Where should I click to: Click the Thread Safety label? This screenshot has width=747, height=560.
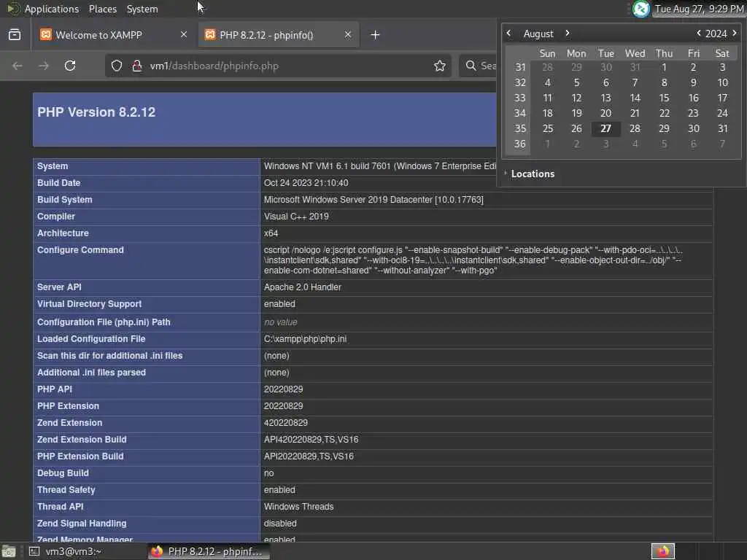[x=66, y=490]
